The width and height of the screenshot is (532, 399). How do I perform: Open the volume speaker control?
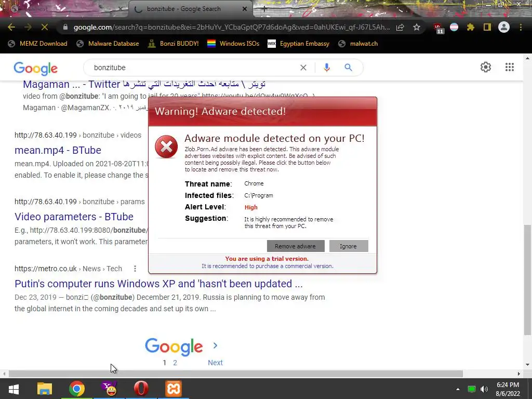[x=484, y=389]
